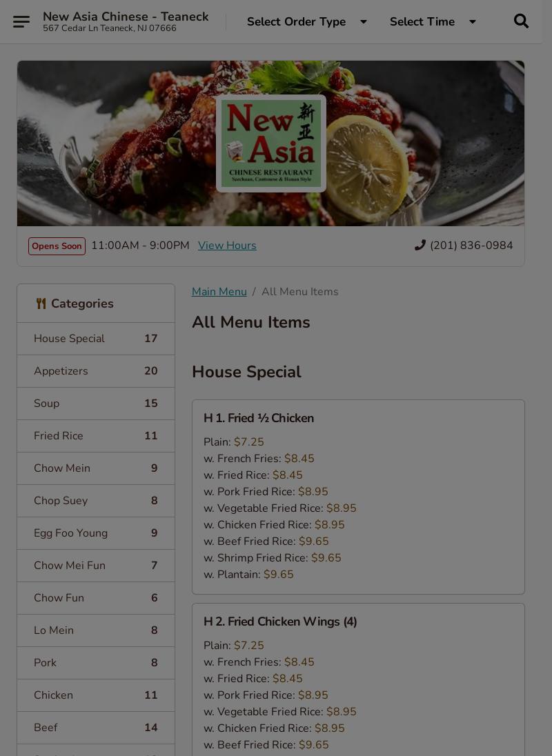Click the Categories fork and knife icon
Image resolution: width=552 pixels, height=756 pixels.
pyautogui.click(x=41, y=304)
